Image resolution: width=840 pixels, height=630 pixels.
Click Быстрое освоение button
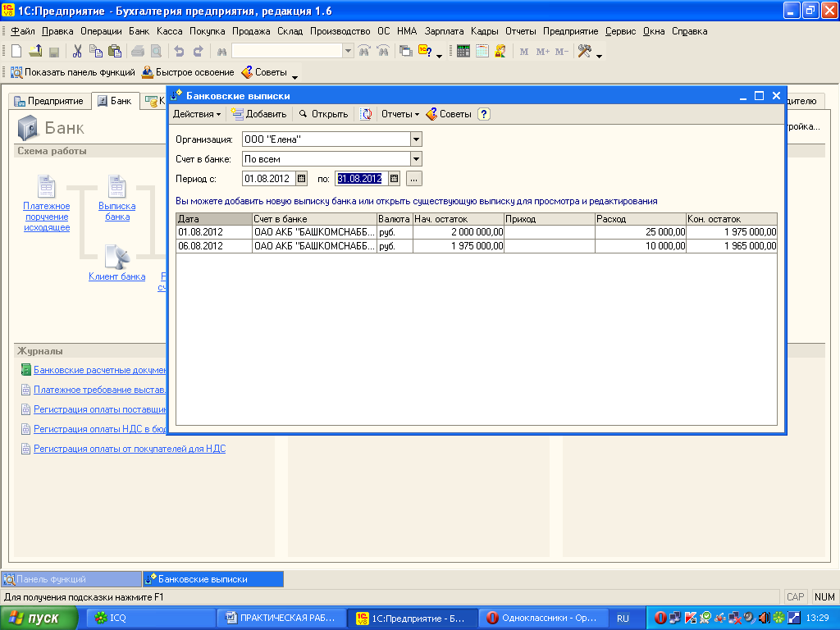pos(188,72)
